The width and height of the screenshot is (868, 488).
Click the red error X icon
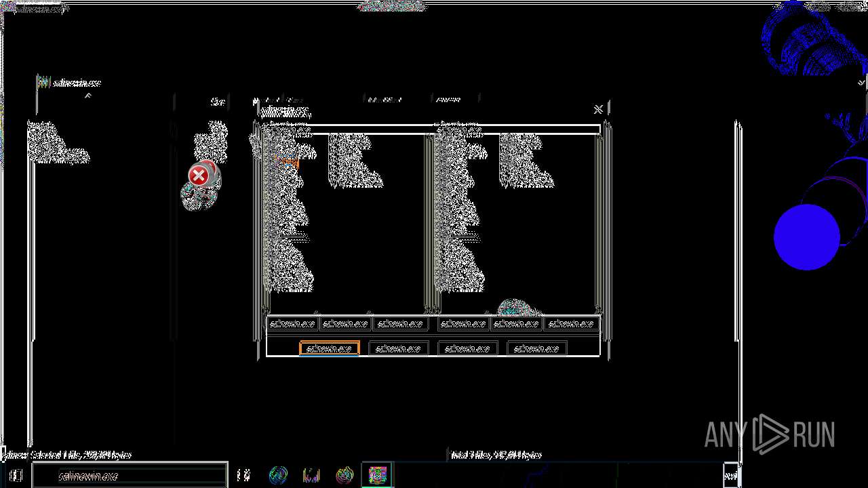tap(199, 176)
